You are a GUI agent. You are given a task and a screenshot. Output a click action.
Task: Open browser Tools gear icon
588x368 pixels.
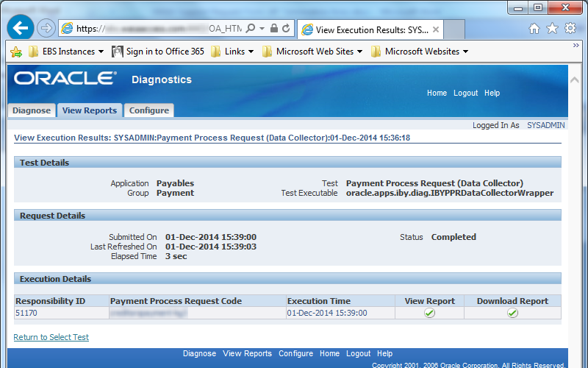(570, 28)
